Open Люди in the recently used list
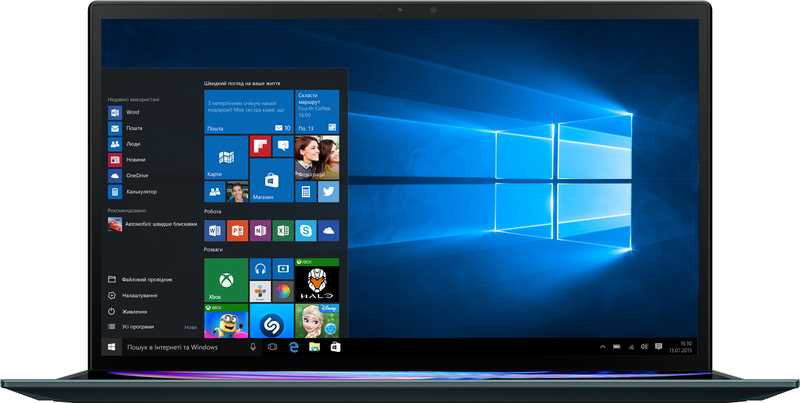Screen dimensions: 800x403 [124, 144]
